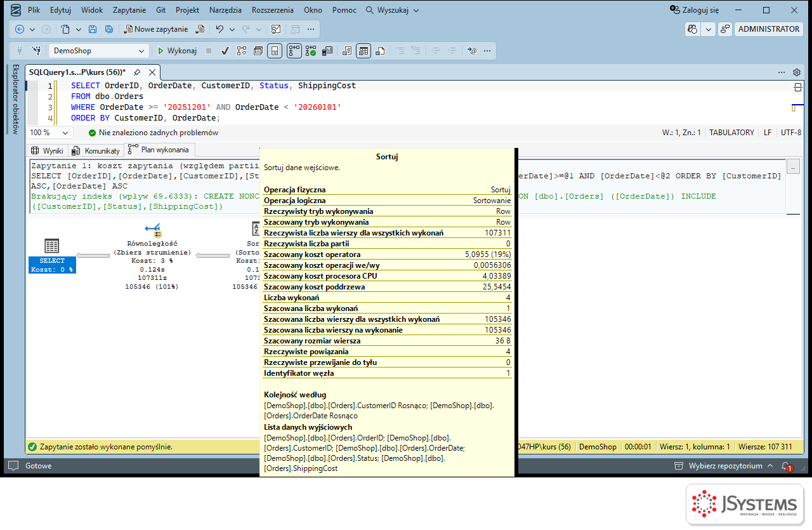Expand the DemoShop database dropdown
Viewport: 812px width, 530px height.
(141, 51)
